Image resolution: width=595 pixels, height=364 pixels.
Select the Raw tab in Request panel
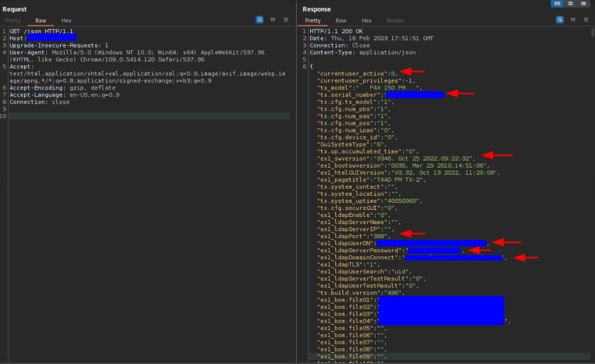coord(41,21)
